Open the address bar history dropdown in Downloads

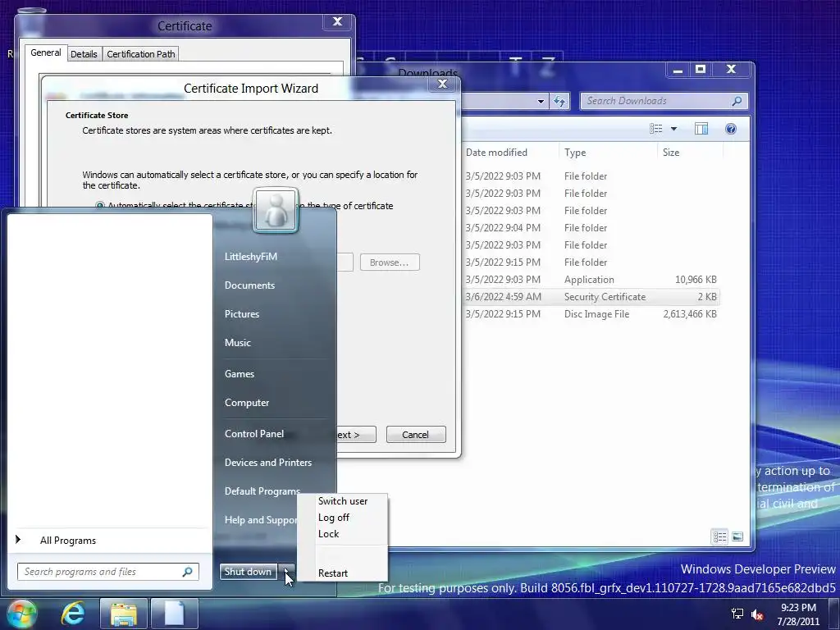click(541, 101)
